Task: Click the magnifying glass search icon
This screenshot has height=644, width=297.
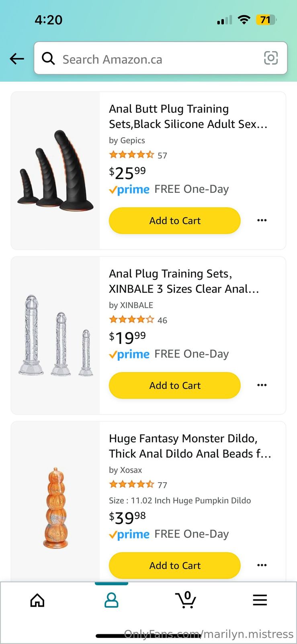Action: [x=49, y=59]
